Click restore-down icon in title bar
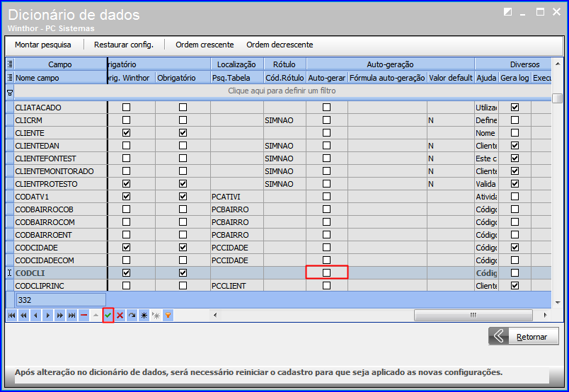569x392 pixels. pos(507,12)
